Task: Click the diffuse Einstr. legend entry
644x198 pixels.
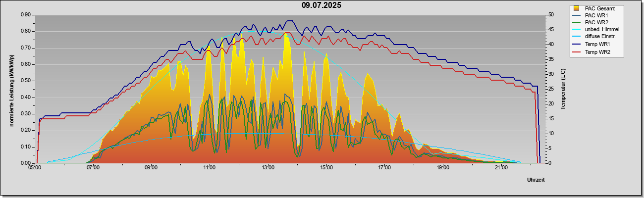Action: (594, 37)
